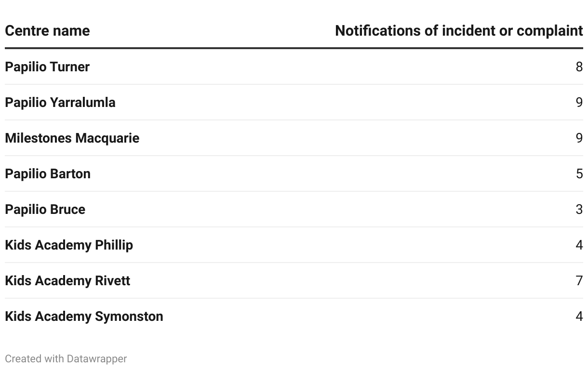Click Milestones Macquarie's notification count
This screenshot has width=588, height=370.
click(x=579, y=138)
